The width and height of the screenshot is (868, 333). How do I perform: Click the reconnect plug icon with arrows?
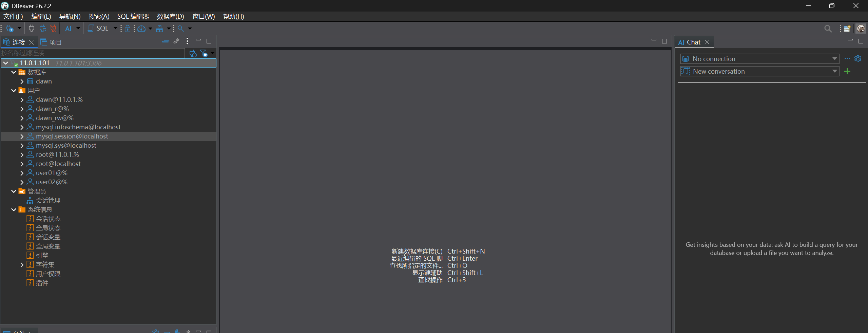[42, 29]
